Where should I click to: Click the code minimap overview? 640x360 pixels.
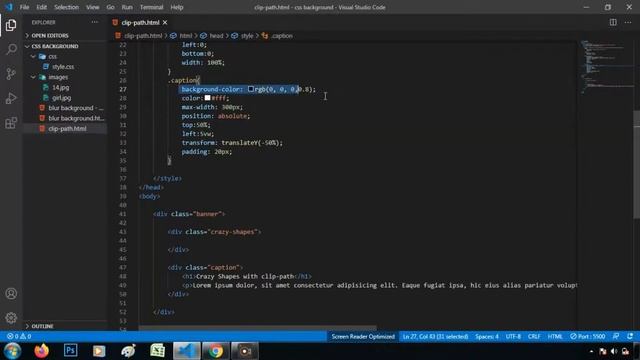[x=605, y=67]
